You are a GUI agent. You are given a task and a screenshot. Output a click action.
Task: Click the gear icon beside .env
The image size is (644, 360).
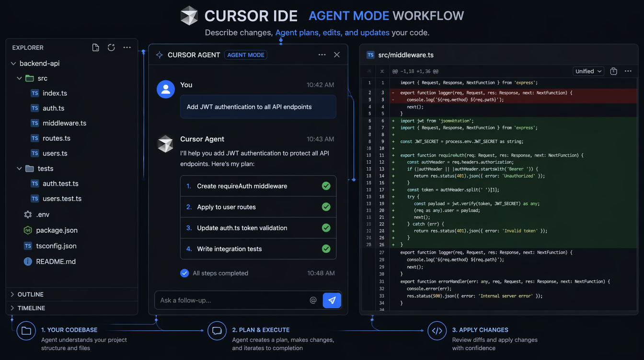[27, 214]
